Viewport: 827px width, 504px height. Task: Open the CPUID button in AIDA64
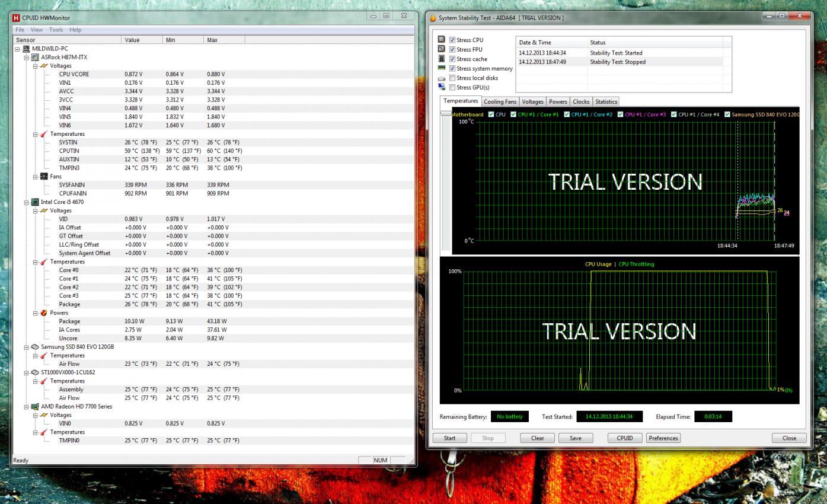click(625, 438)
